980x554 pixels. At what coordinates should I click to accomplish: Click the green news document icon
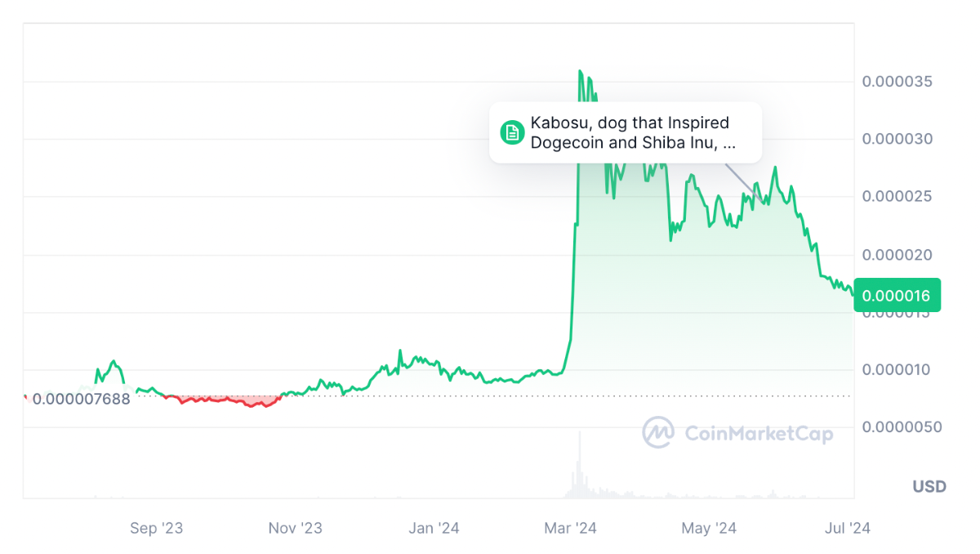pyautogui.click(x=512, y=132)
